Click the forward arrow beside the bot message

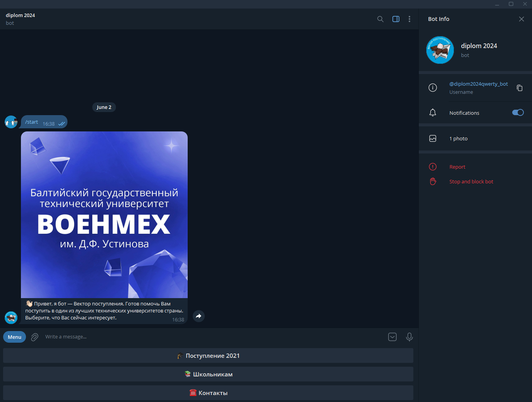click(199, 316)
